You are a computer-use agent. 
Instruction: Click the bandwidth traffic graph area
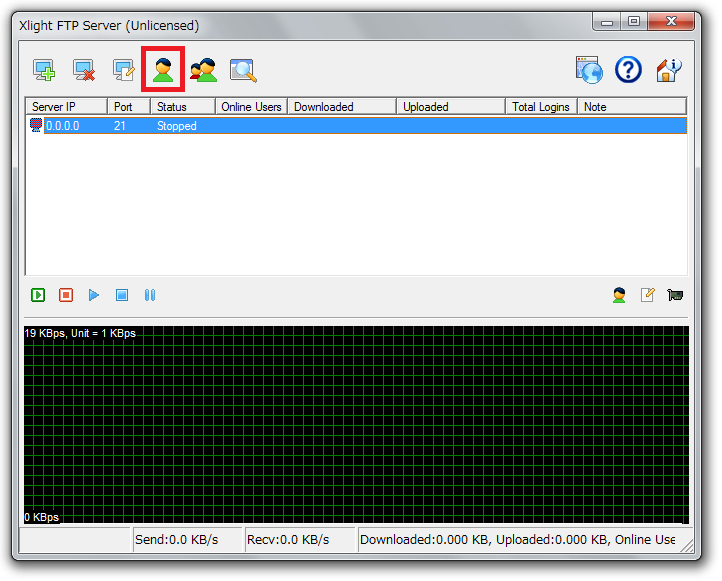click(x=356, y=424)
